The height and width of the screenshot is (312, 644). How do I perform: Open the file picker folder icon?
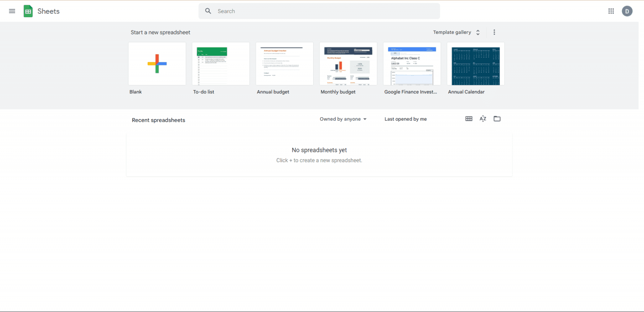[x=497, y=119]
